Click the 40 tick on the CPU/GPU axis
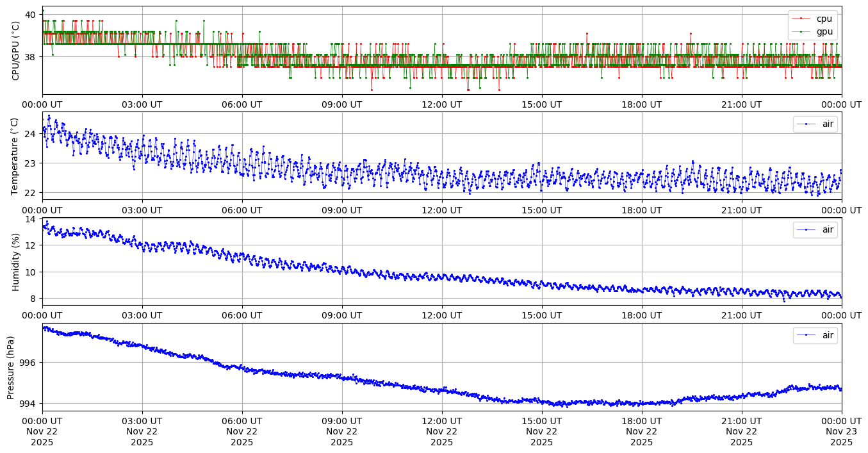This screenshot has width=868, height=453. click(30, 15)
